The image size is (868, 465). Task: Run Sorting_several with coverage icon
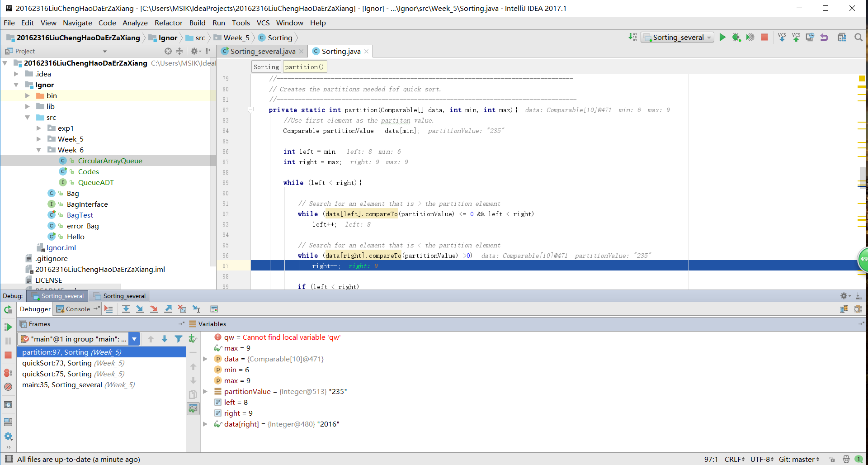[x=750, y=37]
